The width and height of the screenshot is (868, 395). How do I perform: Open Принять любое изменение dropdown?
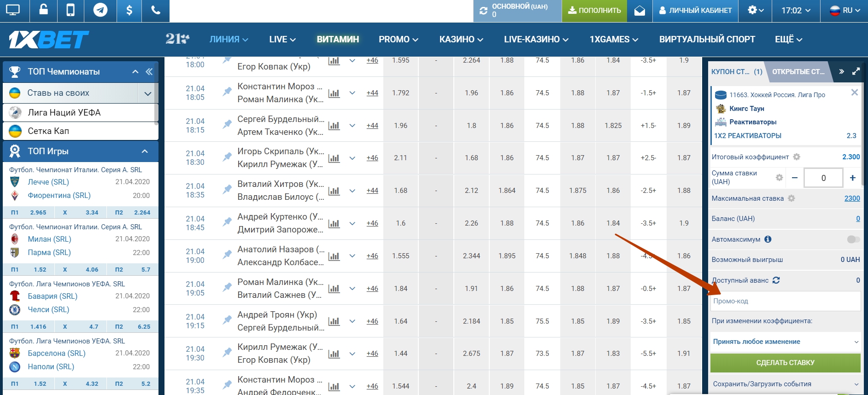click(786, 342)
